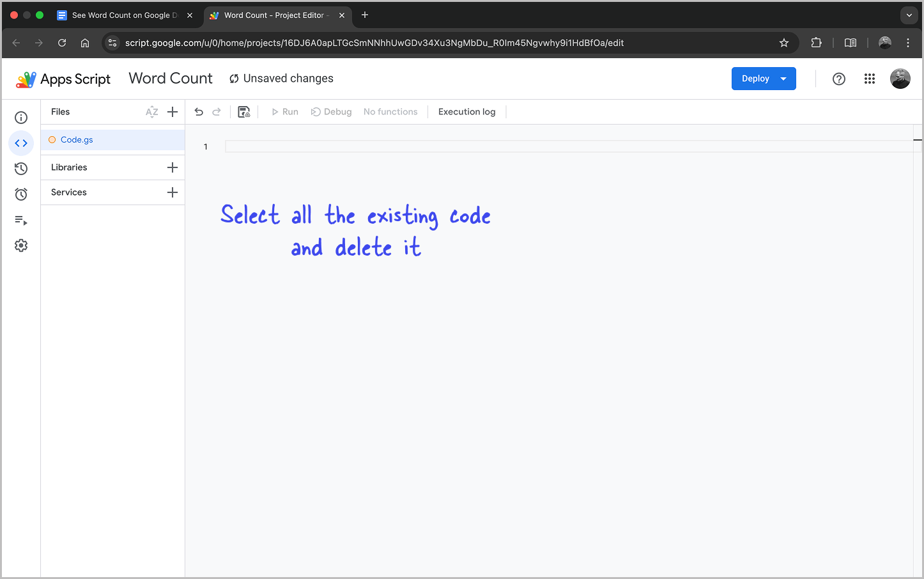Open Project Settings
924x579 pixels.
pos(21,245)
